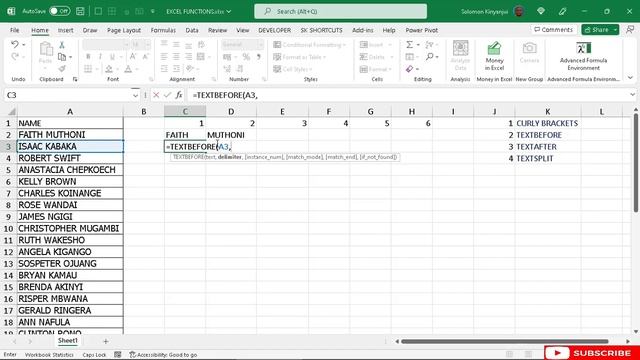Open the File menu
The width and height of the screenshot is (640, 360).
click(15, 30)
